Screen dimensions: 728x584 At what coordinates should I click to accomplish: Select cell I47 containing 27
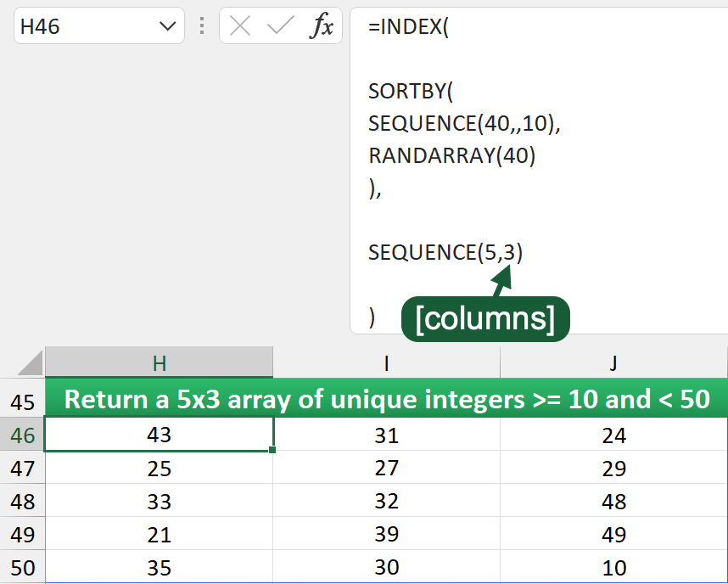tap(386, 469)
